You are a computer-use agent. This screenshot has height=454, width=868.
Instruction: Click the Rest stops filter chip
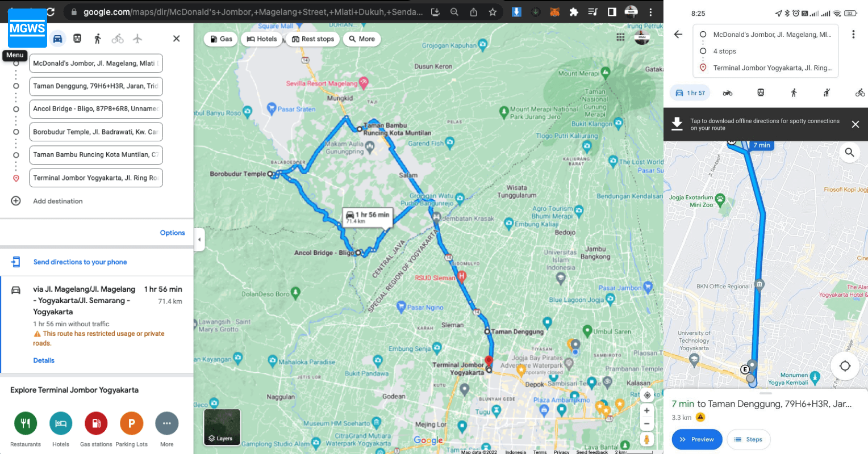313,39
